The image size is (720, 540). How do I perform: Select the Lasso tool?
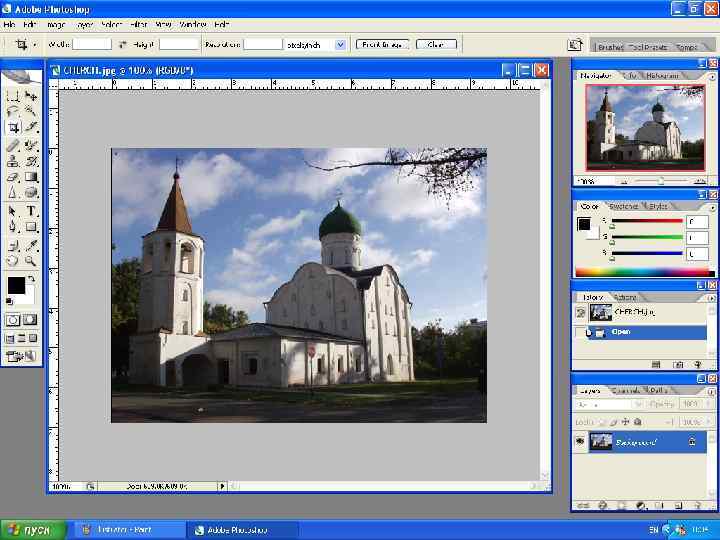click(x=13, y=111)
